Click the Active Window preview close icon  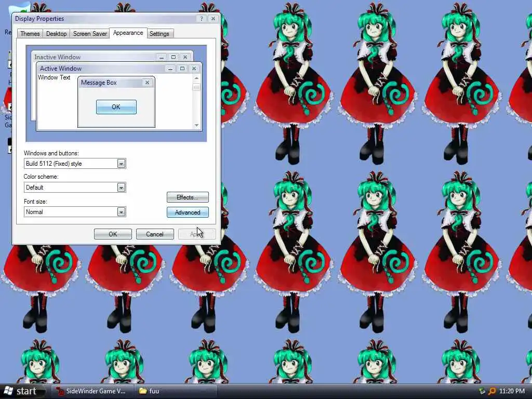(194, 69)
